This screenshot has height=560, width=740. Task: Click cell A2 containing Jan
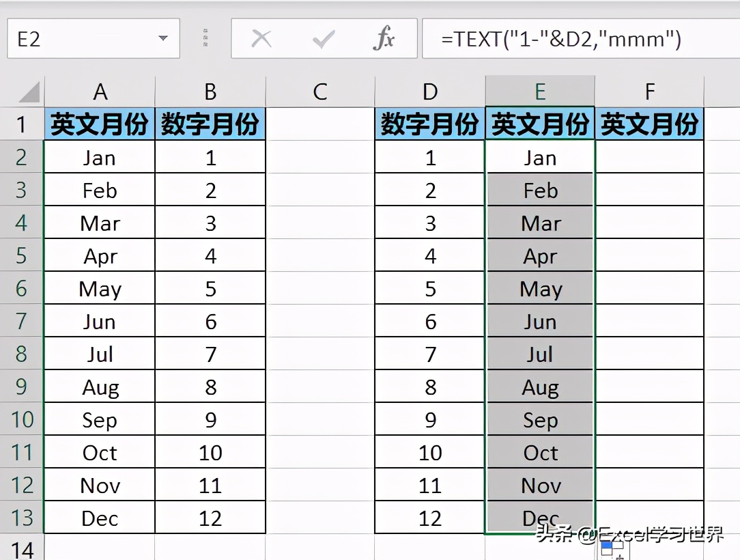[100, 157]
